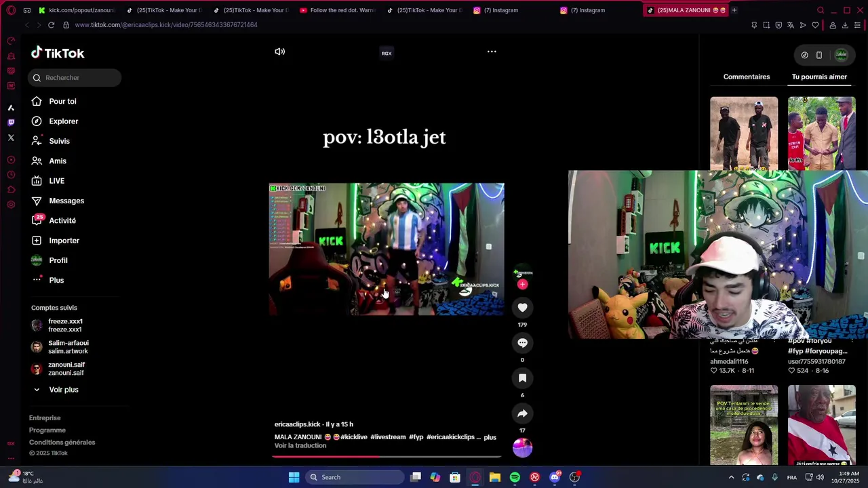Share the video using the arrow icon
The height and width of the screenshot is (488, 868).
[x=522, y=413]
